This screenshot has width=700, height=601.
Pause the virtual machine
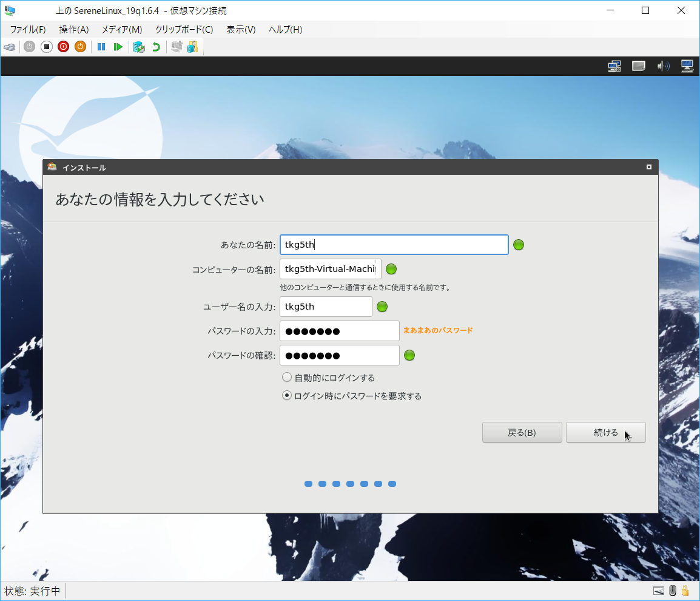coord(101,47)
